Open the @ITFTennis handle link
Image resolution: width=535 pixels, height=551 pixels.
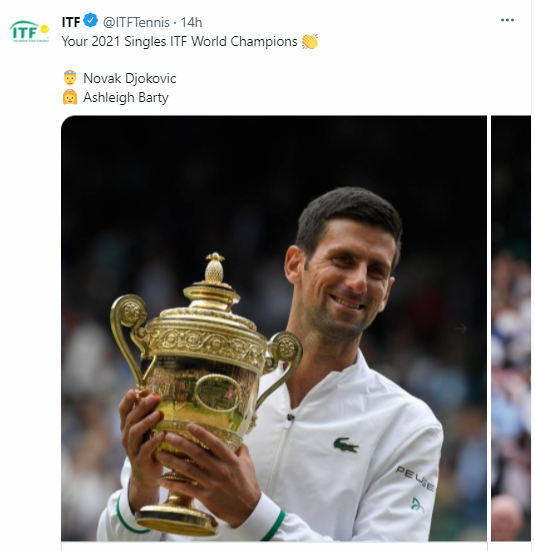click(136, 22)
